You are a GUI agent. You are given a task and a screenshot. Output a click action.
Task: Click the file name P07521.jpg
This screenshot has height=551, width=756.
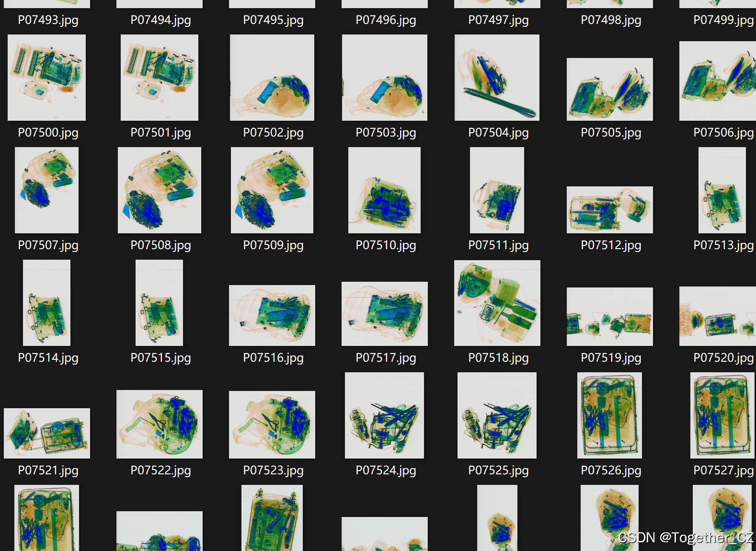(48, 471)
